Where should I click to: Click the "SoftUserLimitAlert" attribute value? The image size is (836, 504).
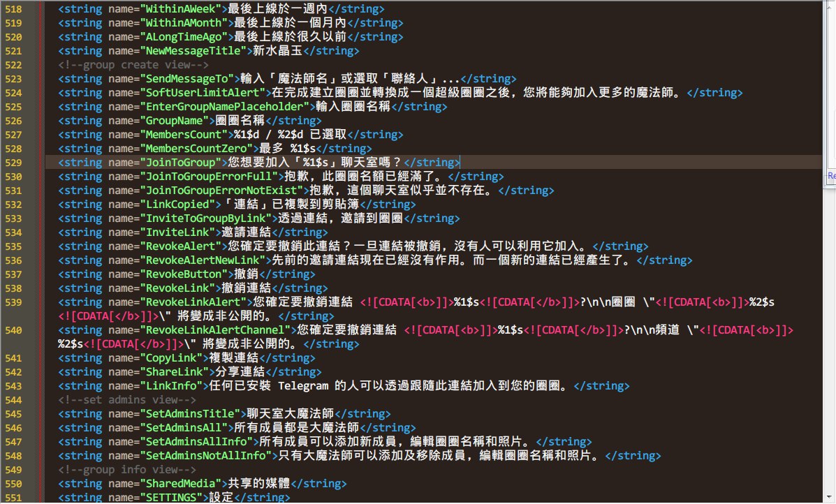(x=203, y=93)
